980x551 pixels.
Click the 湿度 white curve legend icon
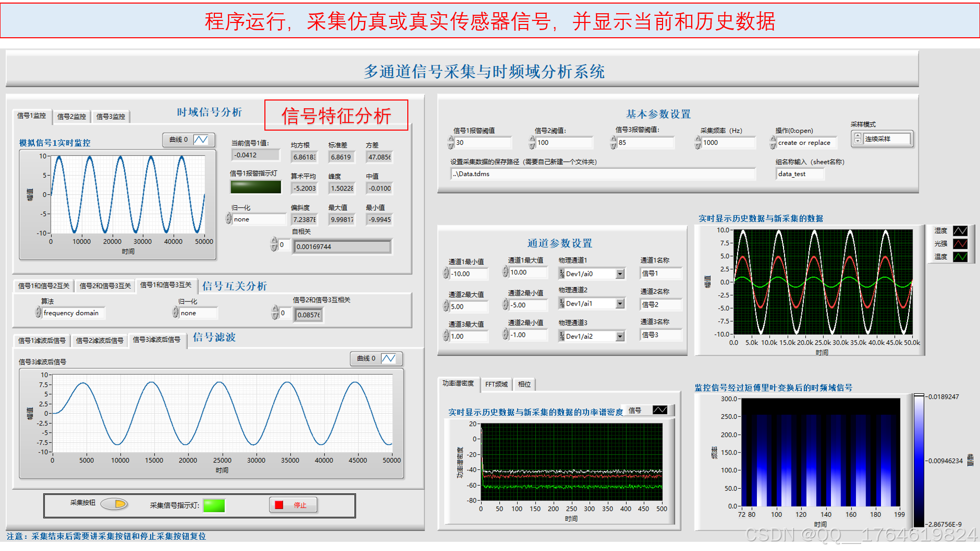pyautogui.click(x=960, y=231)
